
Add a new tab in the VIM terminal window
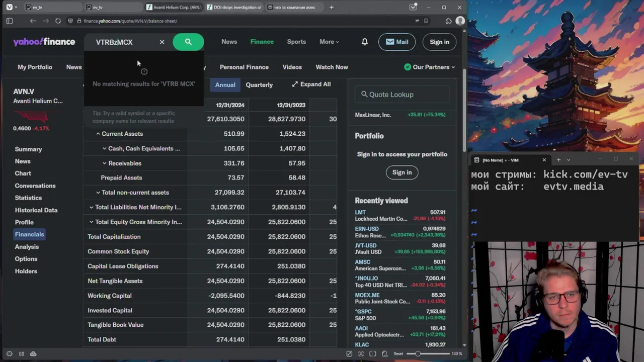[558, 160]
